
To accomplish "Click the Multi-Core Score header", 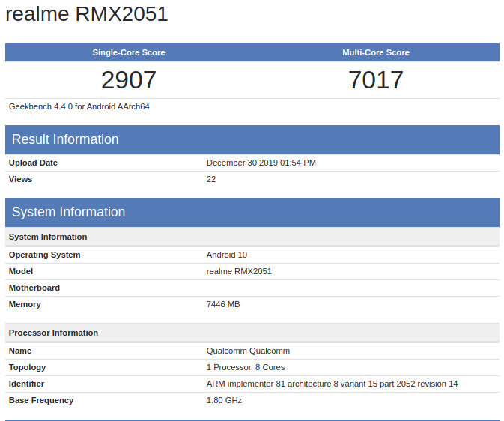I will (x=376, y=52).
